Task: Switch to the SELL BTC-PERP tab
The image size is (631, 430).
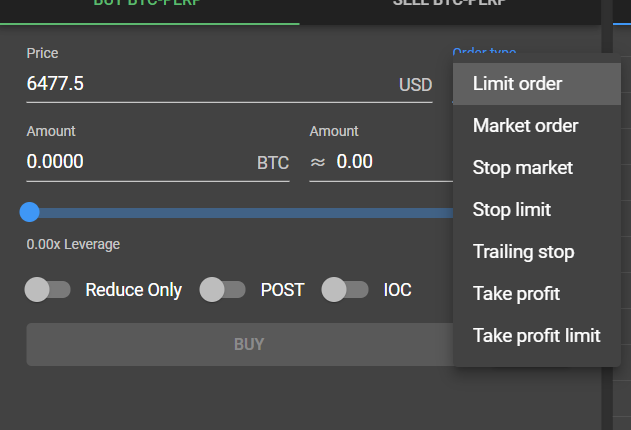Action: pos(449,6)
